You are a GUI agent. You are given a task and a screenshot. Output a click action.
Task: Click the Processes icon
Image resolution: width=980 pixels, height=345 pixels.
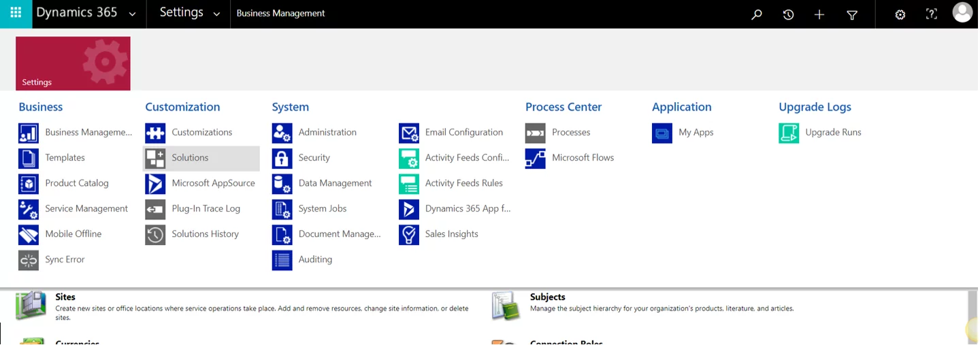[536, 133]
